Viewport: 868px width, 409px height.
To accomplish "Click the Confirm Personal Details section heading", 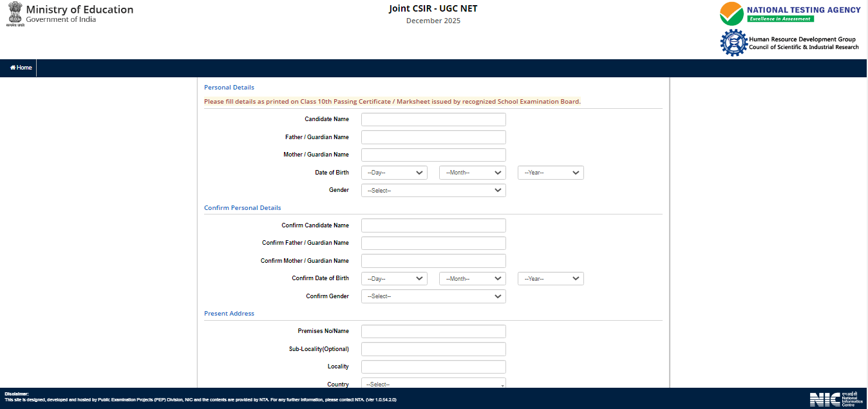I will (x=243, y=208).
